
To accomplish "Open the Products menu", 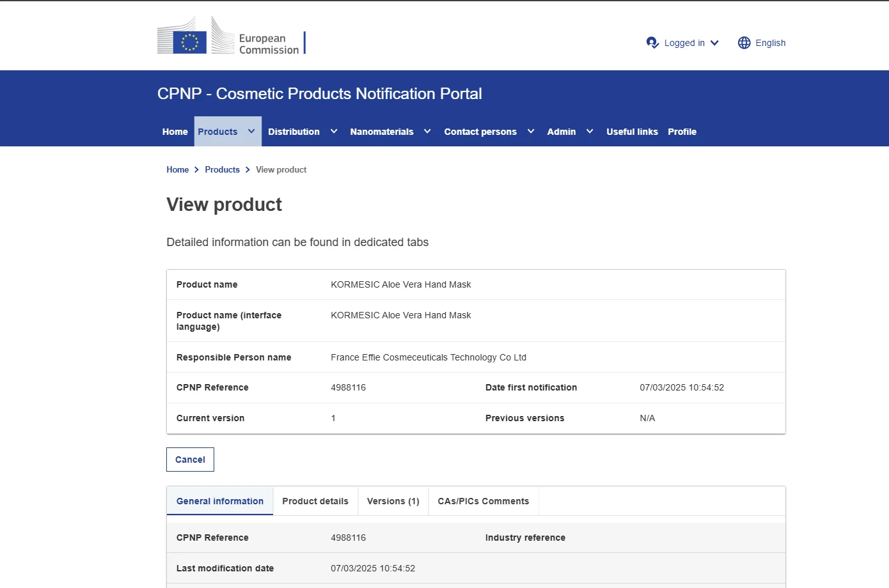I will click(217, 132).
